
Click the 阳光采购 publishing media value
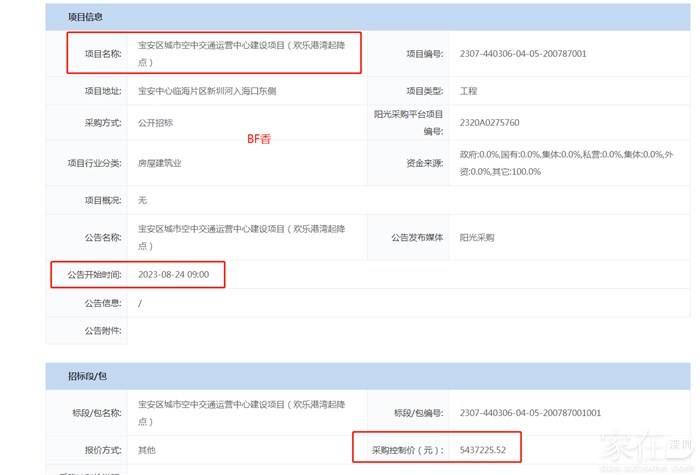point(477,238)
